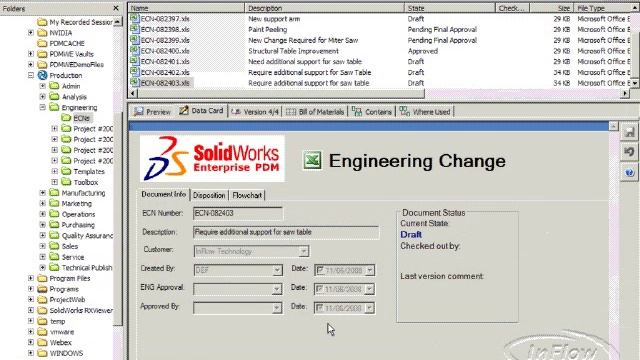Click the Description field on data card
Image resolution: width=640 pixels, height=360 pixels.
[286, 232]
